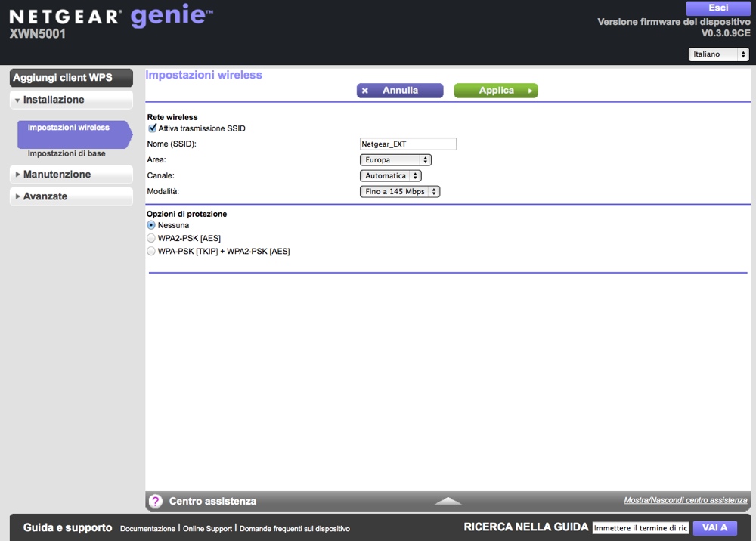
Task: Click the Rete wireless section label
Action: click(172, 117)
